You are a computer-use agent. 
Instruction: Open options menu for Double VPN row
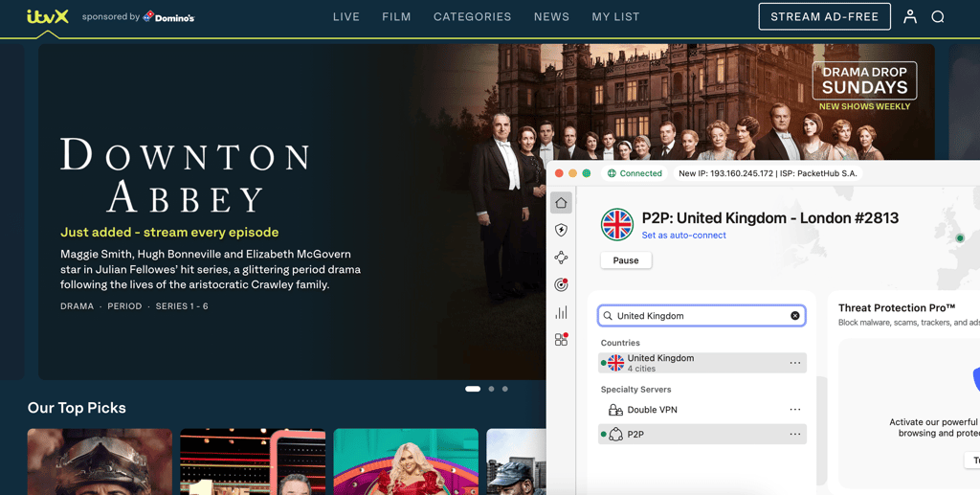pyautogui.click(x=795, y=410)
